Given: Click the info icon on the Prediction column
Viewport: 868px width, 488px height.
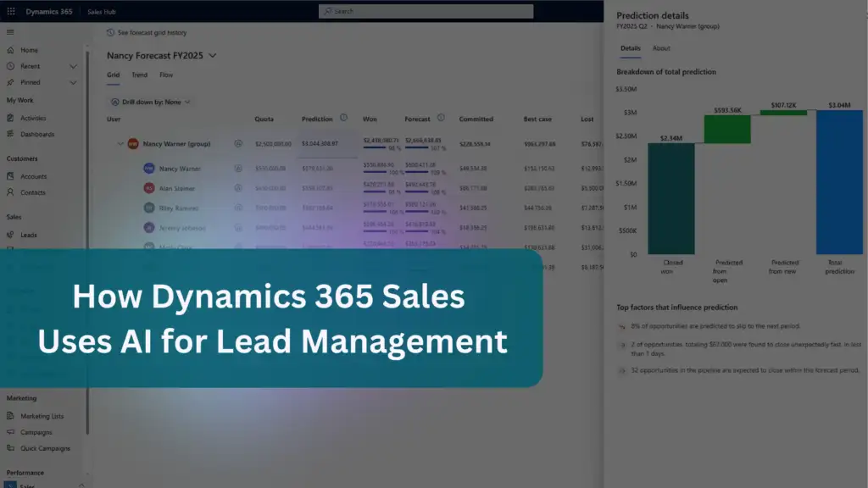Looking at the screenshot, I should coord(343,117).
